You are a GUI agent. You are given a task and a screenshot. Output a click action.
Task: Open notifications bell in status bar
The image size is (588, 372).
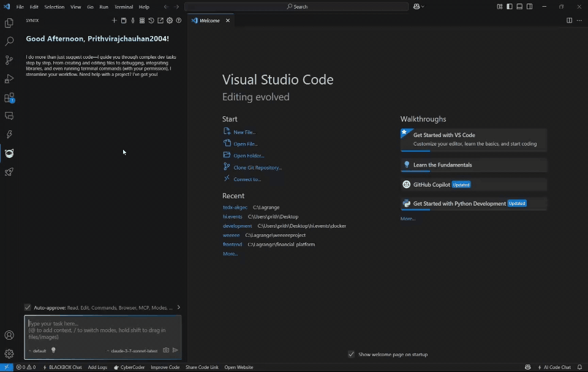click(580, 367)
